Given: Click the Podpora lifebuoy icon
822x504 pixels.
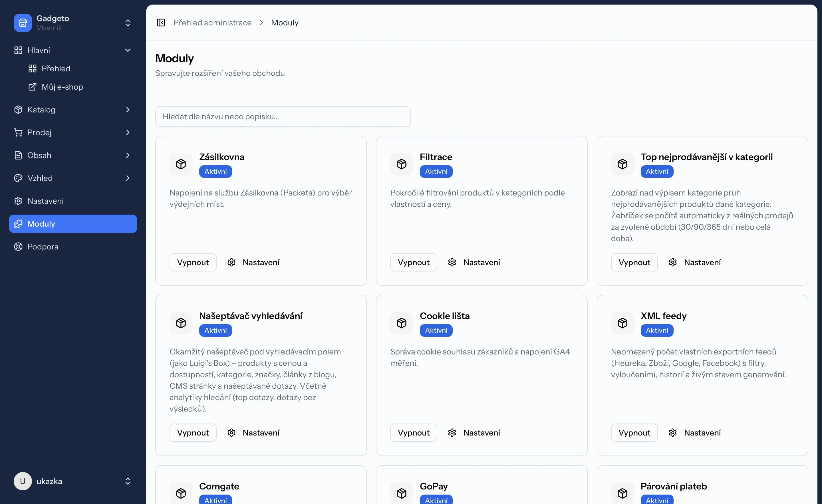Looking at the screenshot, I should 18,247.
